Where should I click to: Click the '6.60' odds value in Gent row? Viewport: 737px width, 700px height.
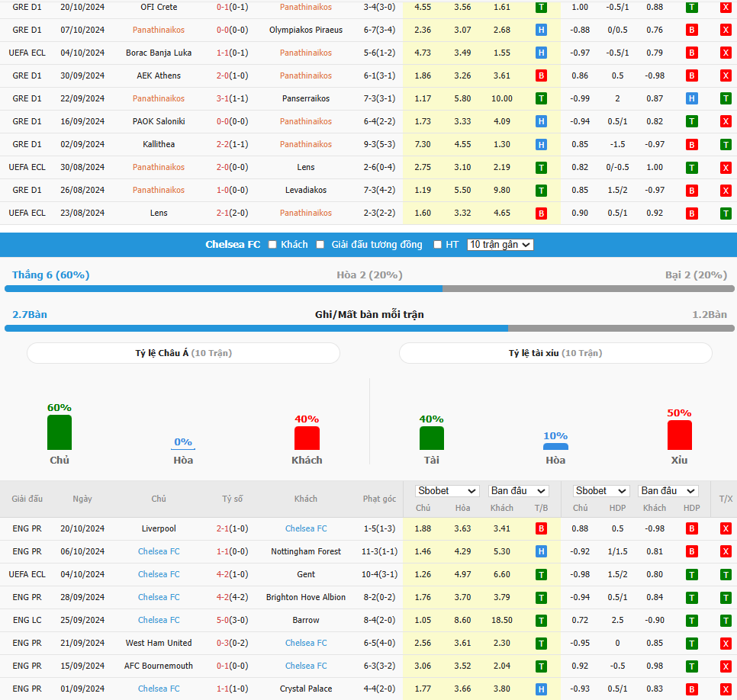click(502, 574)
